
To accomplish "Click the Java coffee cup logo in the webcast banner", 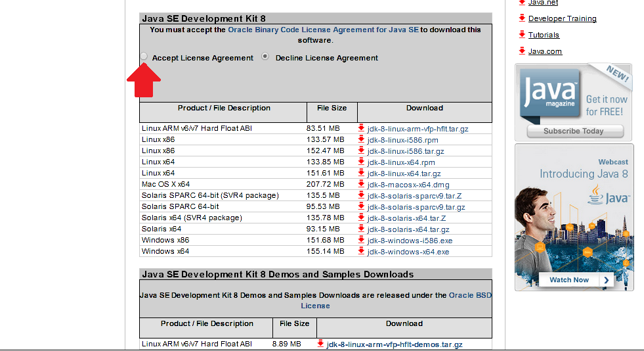I will click(x=595, y=195).
